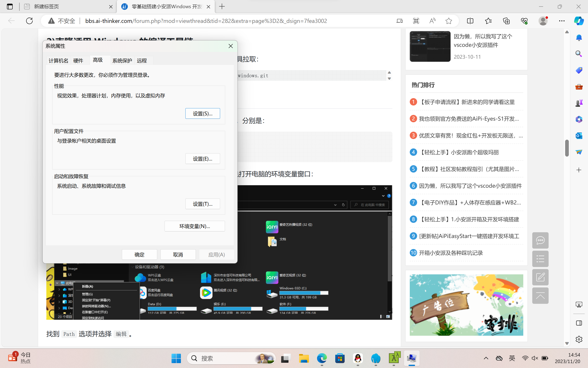588x368 pixels.
Task: Open a new browser tab
Action: coord(222,7)
